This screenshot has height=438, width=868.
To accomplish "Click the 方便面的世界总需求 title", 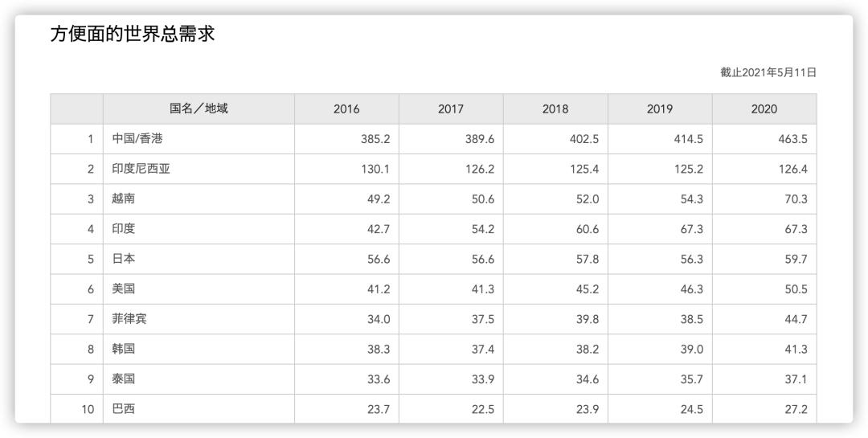I will point(133,35).
